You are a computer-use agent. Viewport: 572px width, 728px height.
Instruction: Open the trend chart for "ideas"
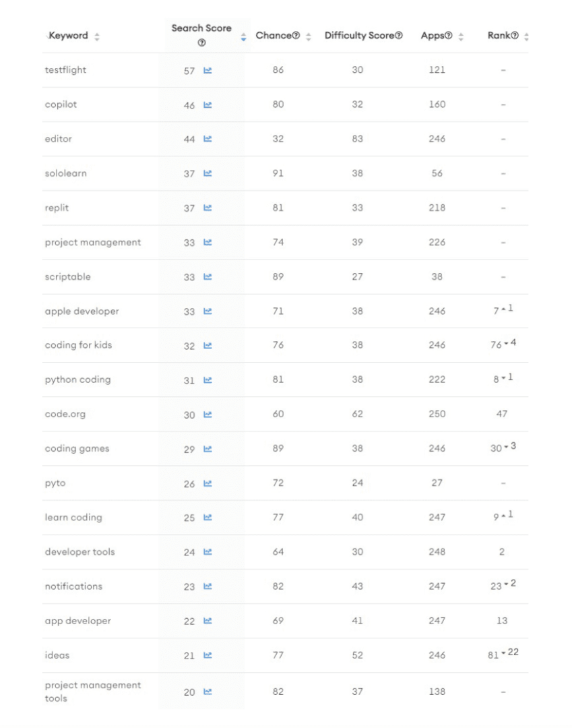208,655
